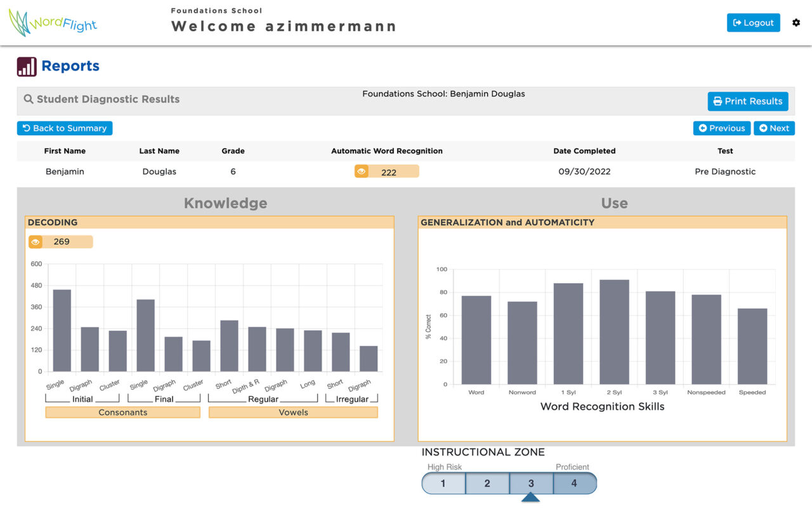Select the Vowels category bar
The image size is (812, 508).
click(x=293, y=413)
